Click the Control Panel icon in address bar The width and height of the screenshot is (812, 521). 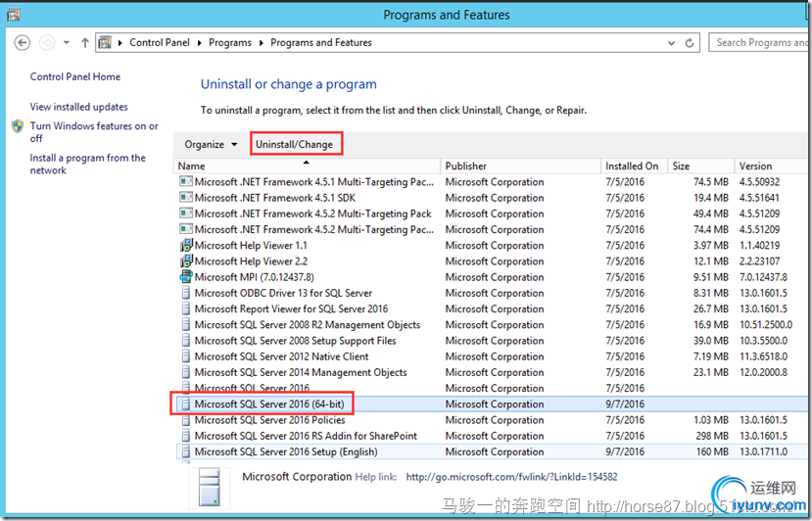(x=105, y=42)
